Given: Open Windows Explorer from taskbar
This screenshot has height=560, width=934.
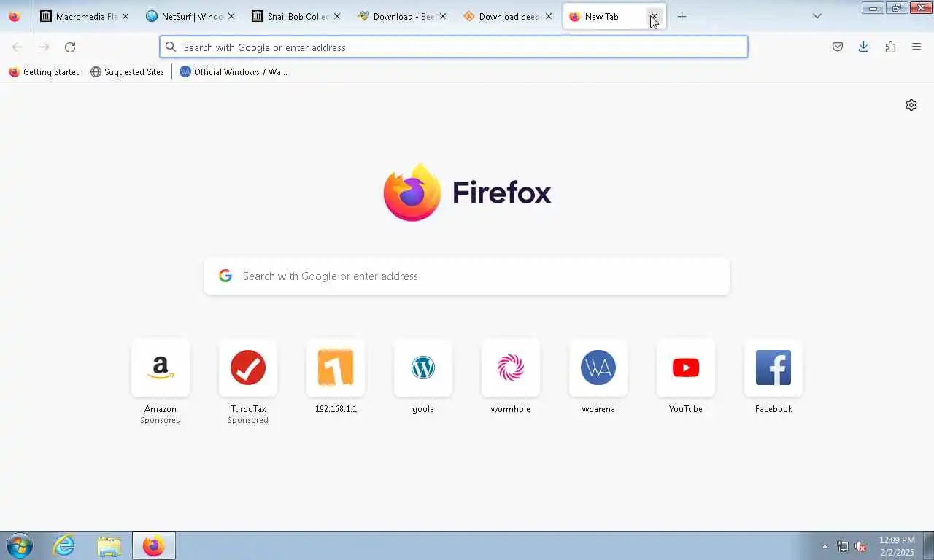Looking at the screenshot, I should pos(109,545).
